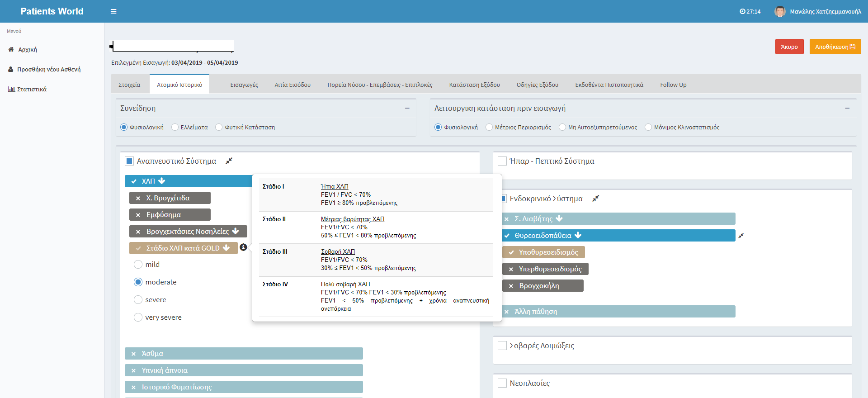Screen dimensions: 868x398
Task: Click the pin icon next to Αναπνευστικό Σύστημα
Action: pos(229,161)
